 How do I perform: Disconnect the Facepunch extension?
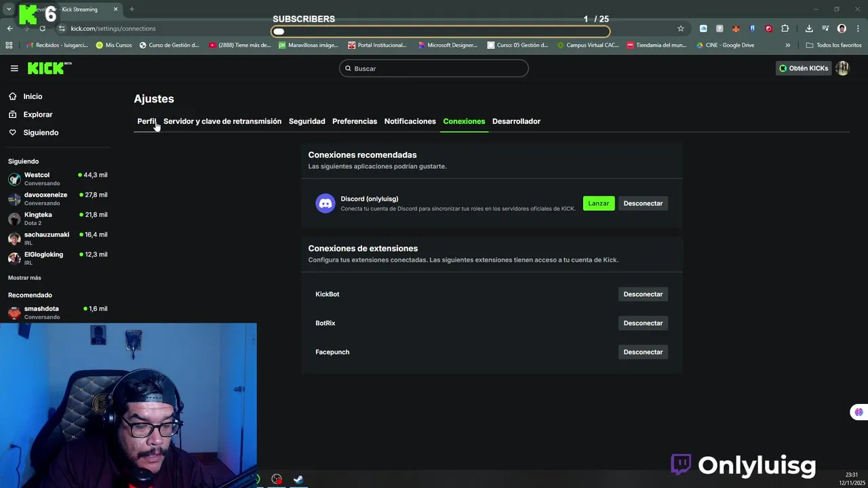pos(643,352)
